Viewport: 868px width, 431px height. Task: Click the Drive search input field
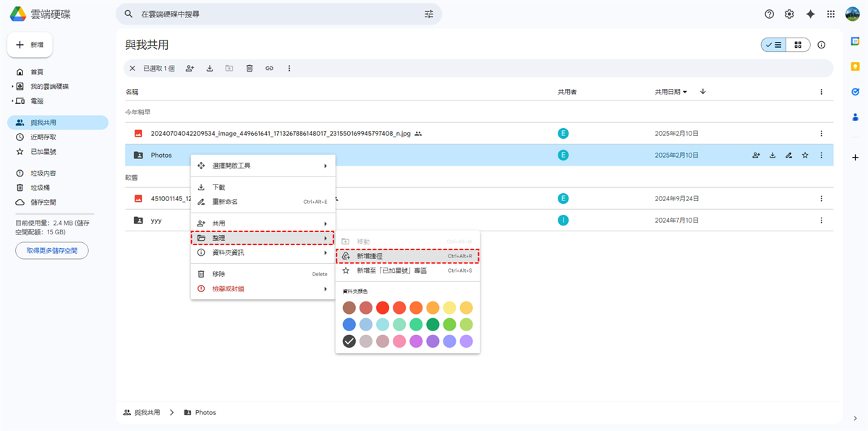[x=275, y=14]
